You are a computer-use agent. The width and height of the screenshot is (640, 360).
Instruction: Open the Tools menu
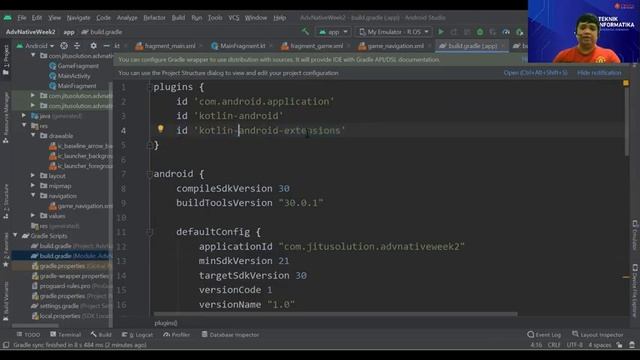coord(215,18)
